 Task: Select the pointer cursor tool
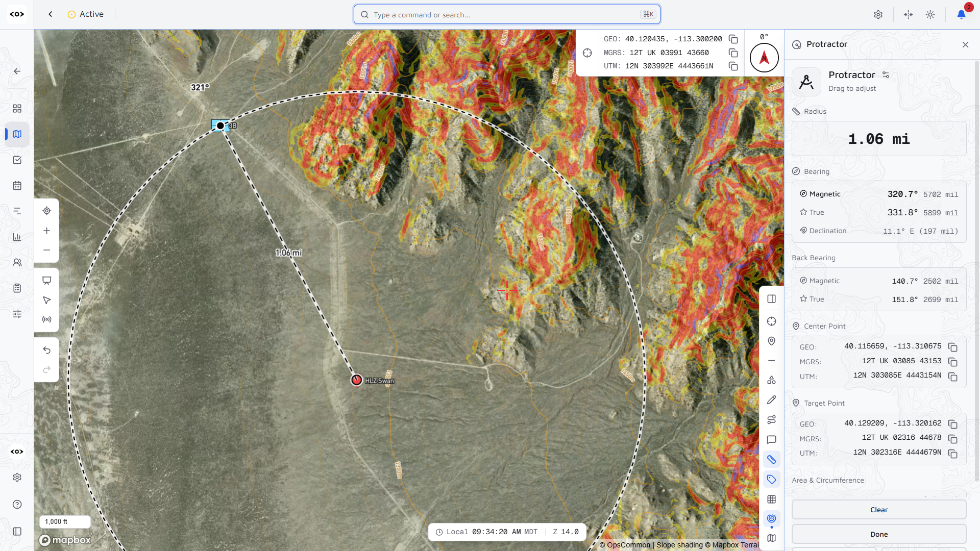(46, 300)
